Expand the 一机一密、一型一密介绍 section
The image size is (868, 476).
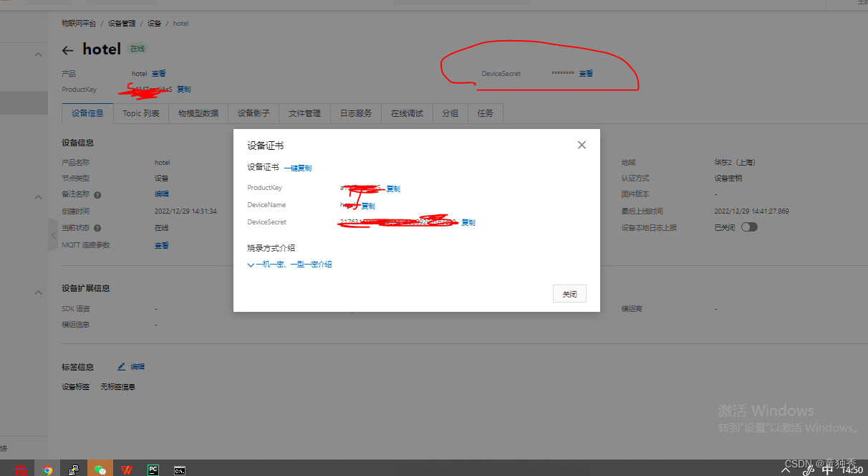point(291,264)
